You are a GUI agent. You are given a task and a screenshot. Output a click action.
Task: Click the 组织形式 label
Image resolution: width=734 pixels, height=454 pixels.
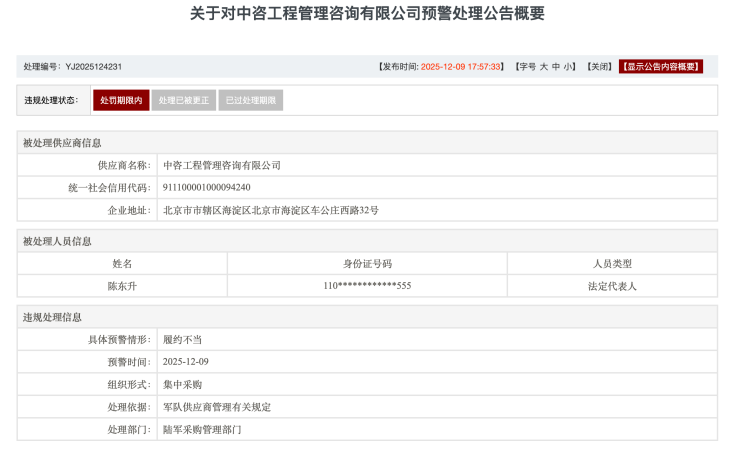tap(129, 384)
